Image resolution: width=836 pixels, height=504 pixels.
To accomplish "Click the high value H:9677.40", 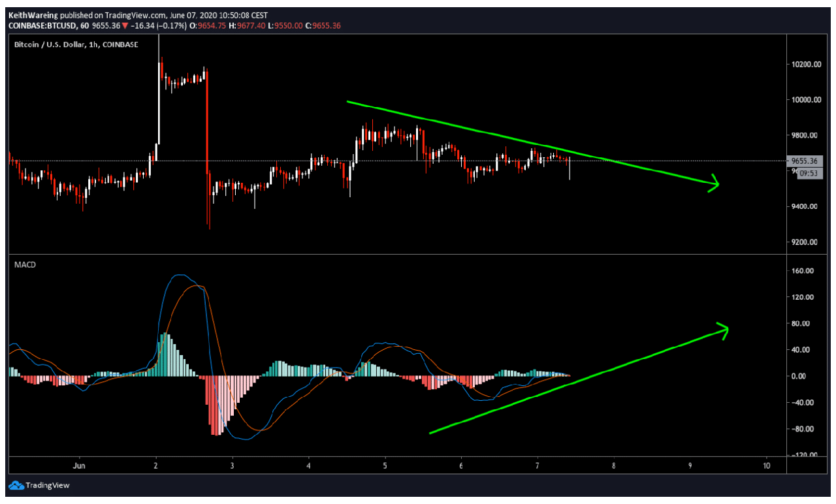I will [248, 25].
